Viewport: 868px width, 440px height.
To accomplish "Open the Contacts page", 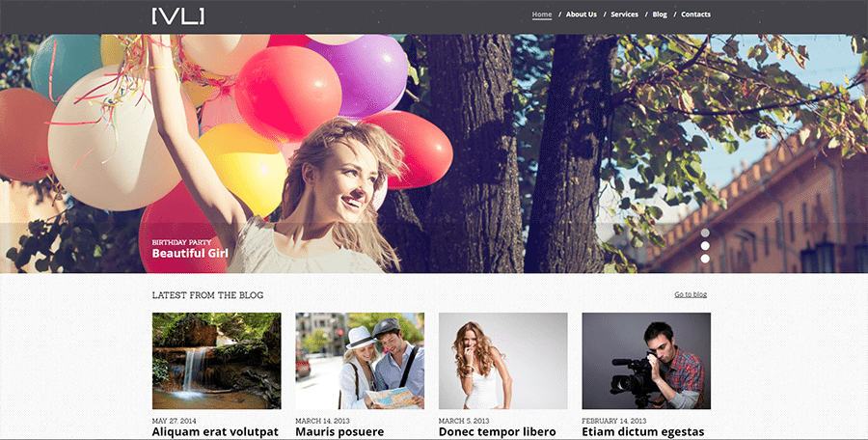I will 695,14.
